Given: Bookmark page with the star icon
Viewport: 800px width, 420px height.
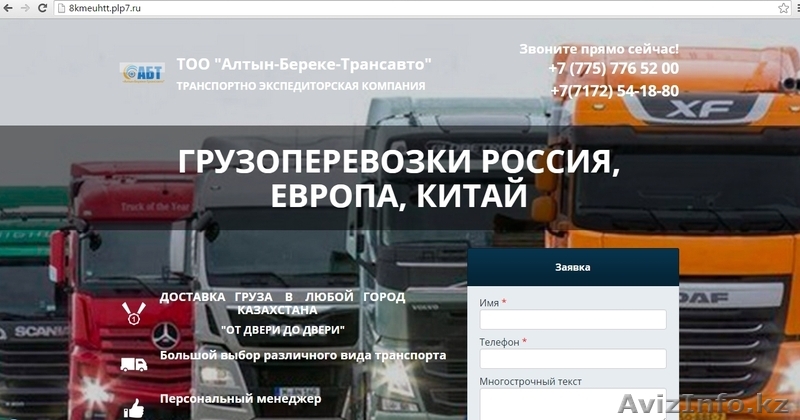Looking at the screenshot, I should [784, 8].
